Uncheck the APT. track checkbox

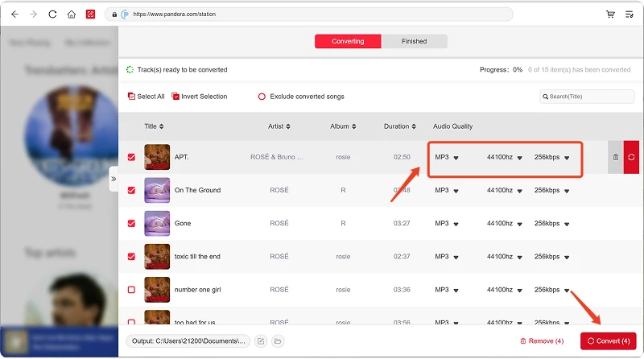point(131,157)
